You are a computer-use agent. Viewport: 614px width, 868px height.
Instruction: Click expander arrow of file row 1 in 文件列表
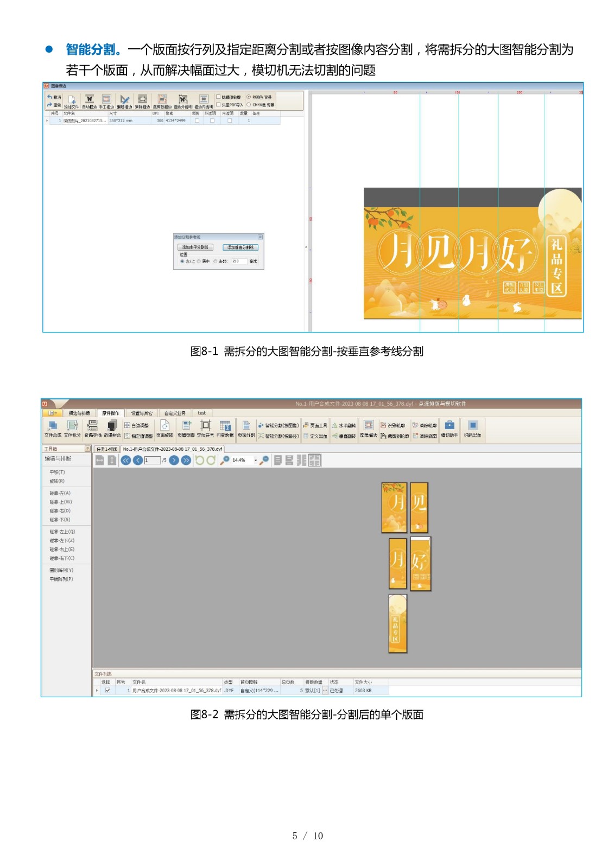pos(97,691)
